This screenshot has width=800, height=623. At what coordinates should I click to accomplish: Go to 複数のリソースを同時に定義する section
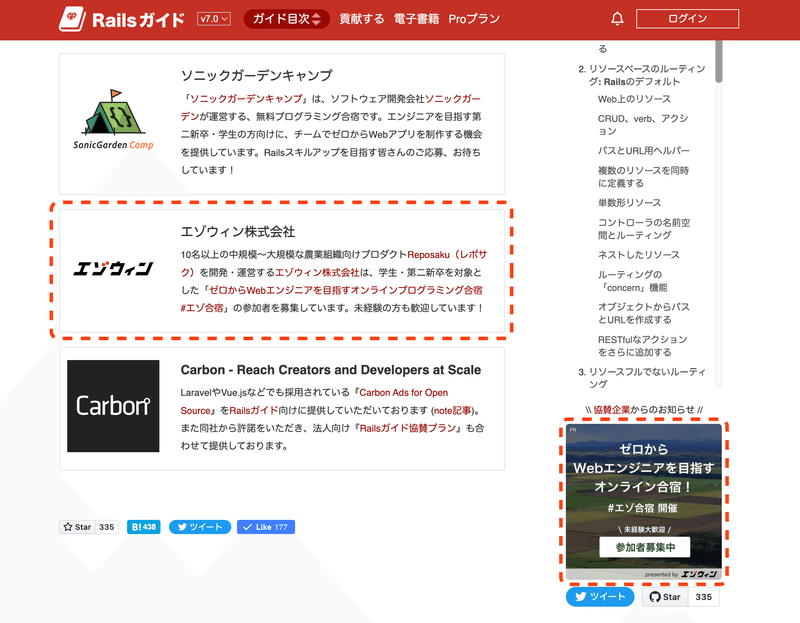pyautogui.click(x=643, y=177)
